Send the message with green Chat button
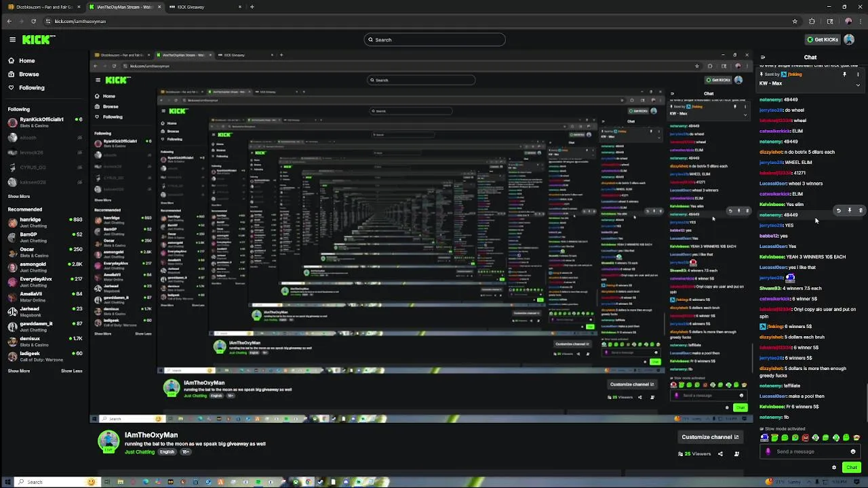 [852, 467]
